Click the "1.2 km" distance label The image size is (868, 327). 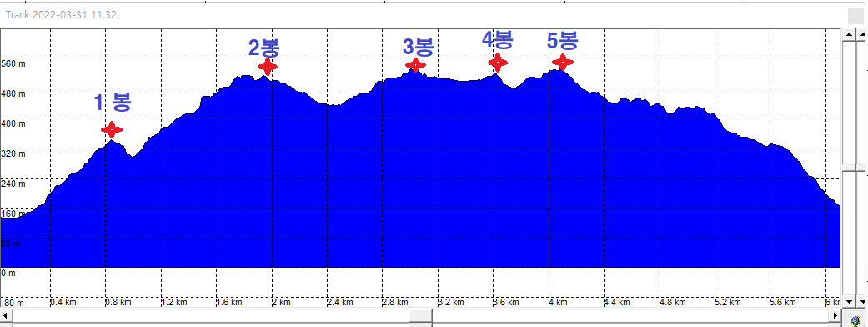(173, 303)
